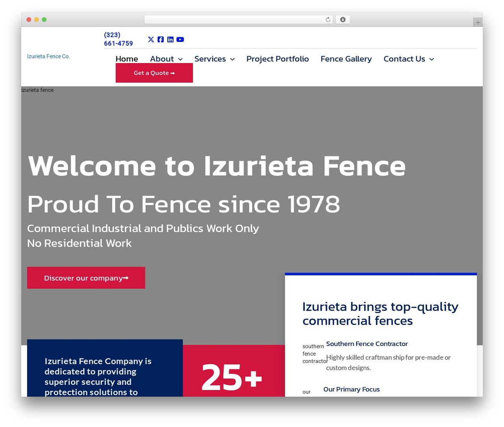This screenshot has width=504, height=427.
Task: Click the Izurieta Fence Co. logo link
Action: [48, 56]
